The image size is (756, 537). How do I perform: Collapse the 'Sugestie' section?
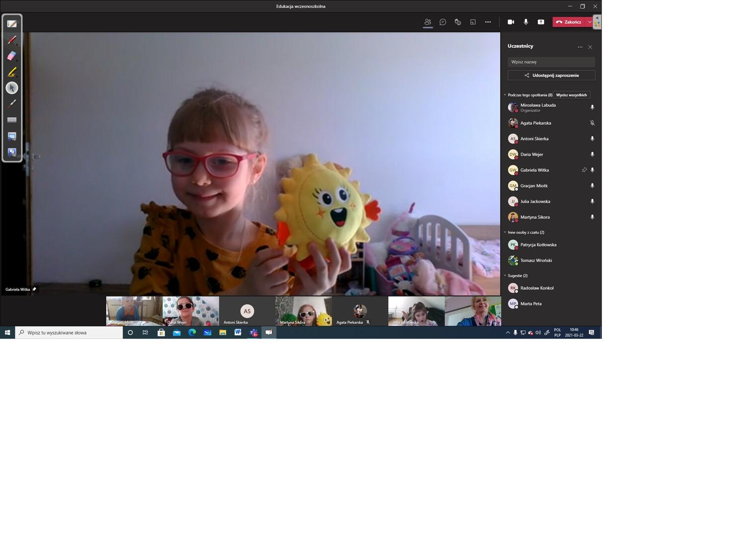coord(505,275)
